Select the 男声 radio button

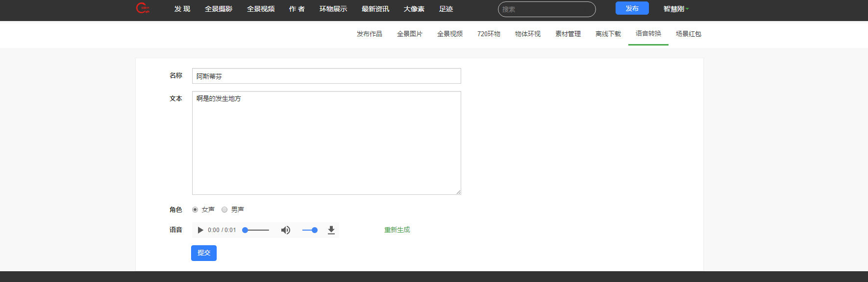(224, 210)
